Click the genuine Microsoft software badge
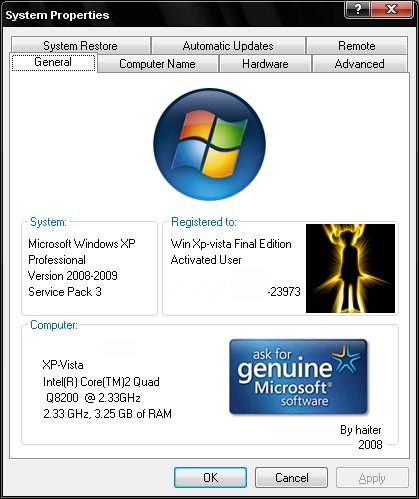The image size is (419, 499). 298,377
